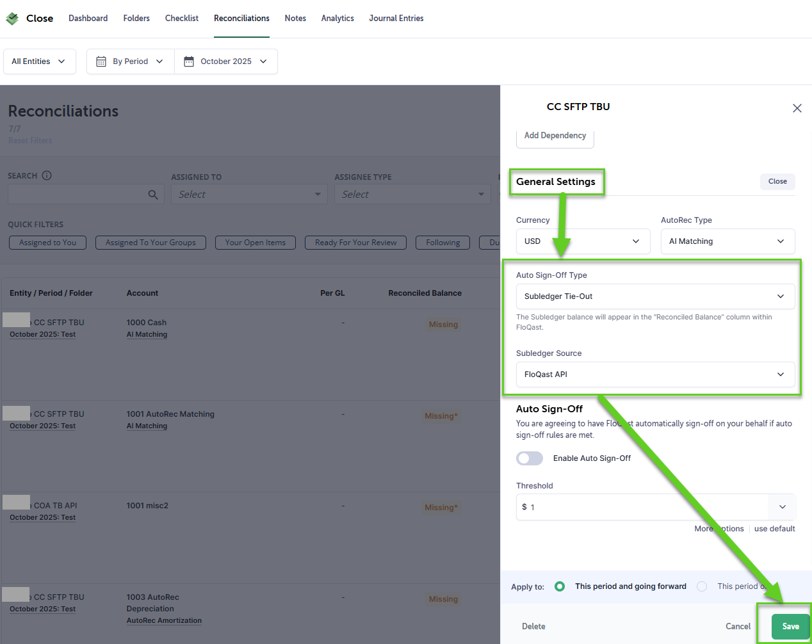Select This period and going forward option
Image resolution: width=812 pixels, height=644 pixels.
(560, 586)
